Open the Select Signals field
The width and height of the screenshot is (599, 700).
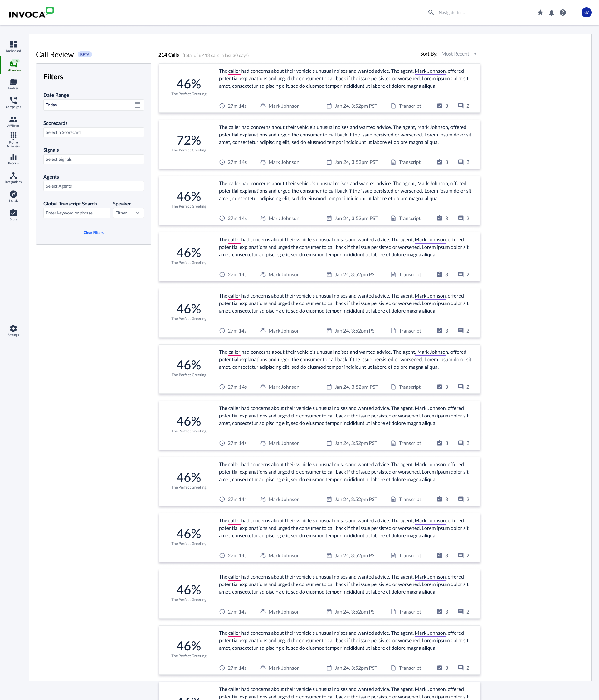(94, 159)
